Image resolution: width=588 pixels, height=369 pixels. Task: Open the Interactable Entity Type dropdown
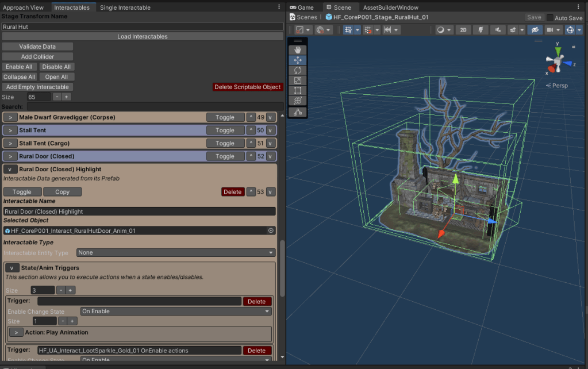click(176, 253)
